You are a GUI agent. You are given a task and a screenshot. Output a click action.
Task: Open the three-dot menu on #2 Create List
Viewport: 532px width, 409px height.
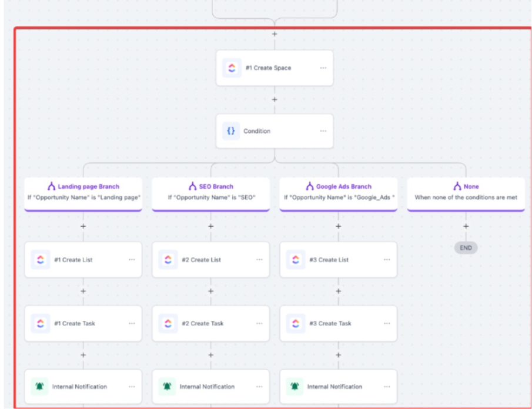pos(259,260)
